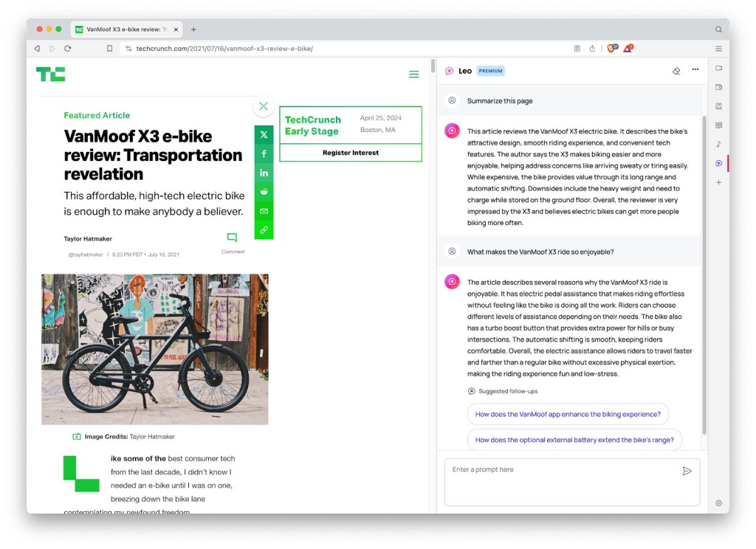Click Register Interest button
This screenshot has height=549, width=756.
pyautogui.click(x=351, y=153)
